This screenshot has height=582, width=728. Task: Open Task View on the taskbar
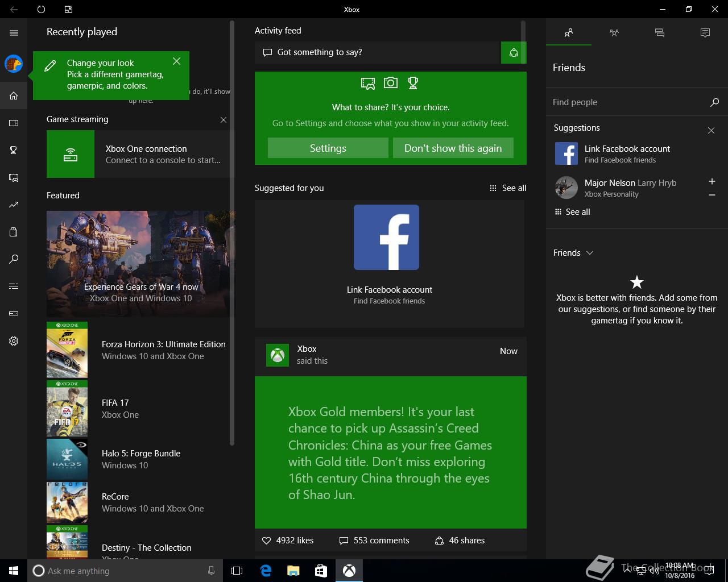tap(237, 571)
